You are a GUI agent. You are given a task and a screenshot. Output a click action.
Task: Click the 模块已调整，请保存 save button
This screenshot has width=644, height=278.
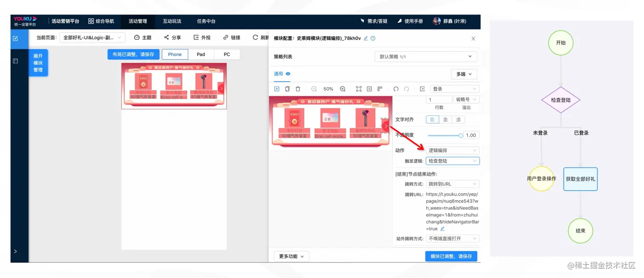(451, 256)
